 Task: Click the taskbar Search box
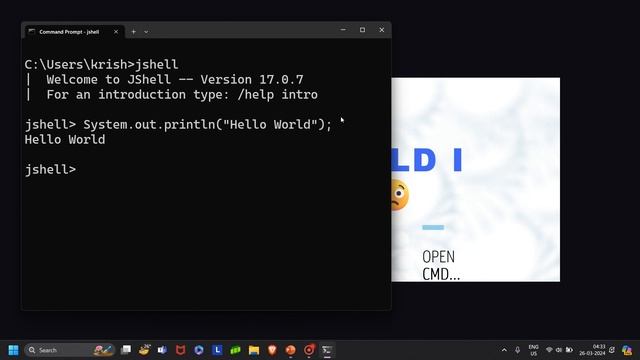70,350
